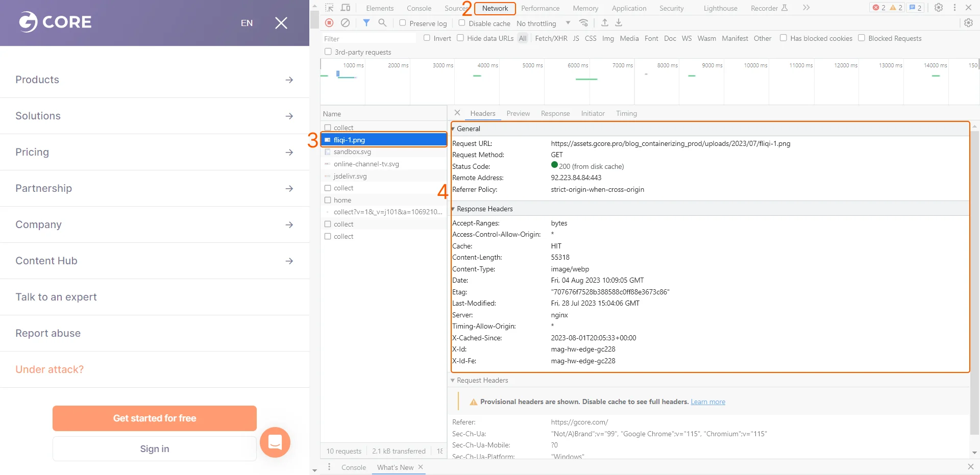Viewport: 980px width, 475px height.
Task: Check Hide data URLs
Action: [x=460, y=38]
